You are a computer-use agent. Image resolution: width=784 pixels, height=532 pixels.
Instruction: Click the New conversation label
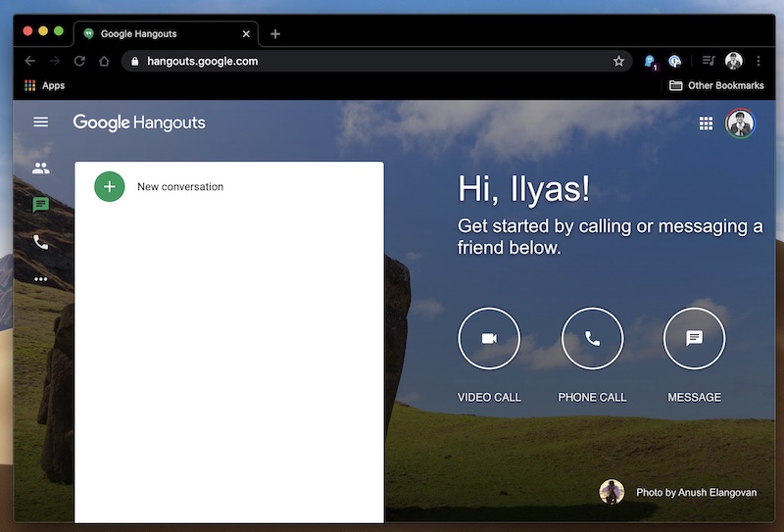coord(180,187)
